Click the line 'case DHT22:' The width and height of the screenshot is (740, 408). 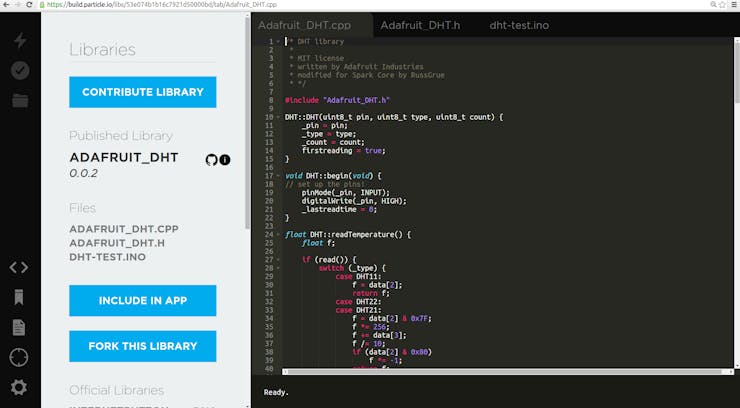(358, 301)
